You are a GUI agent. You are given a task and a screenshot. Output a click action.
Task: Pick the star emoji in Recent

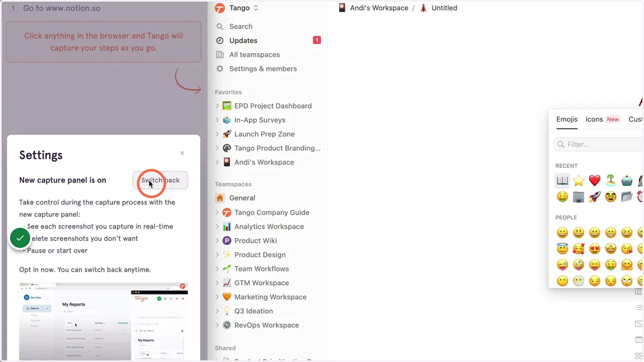579,181
